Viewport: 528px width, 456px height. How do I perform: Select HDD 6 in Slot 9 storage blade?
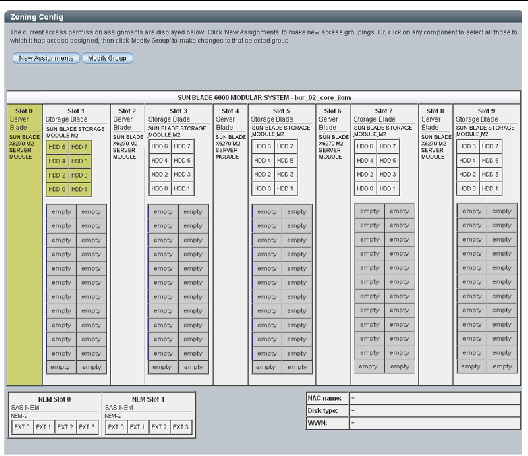(468, 146)
